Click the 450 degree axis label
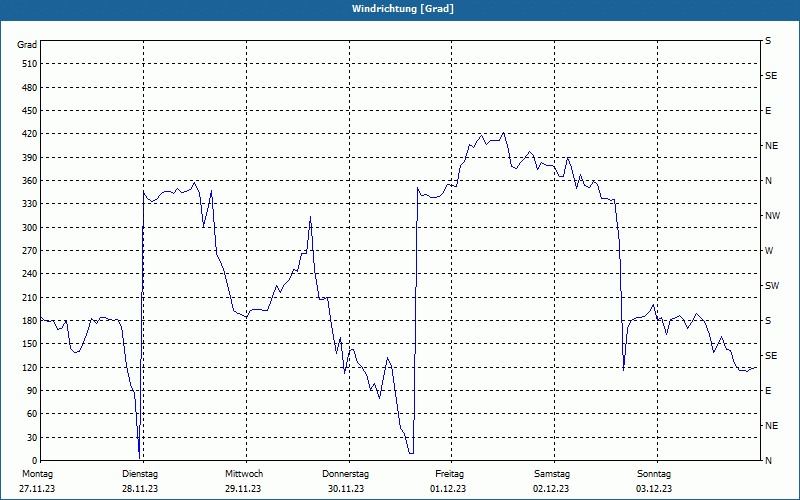The image size is (800, 500). tap(30, 111)
